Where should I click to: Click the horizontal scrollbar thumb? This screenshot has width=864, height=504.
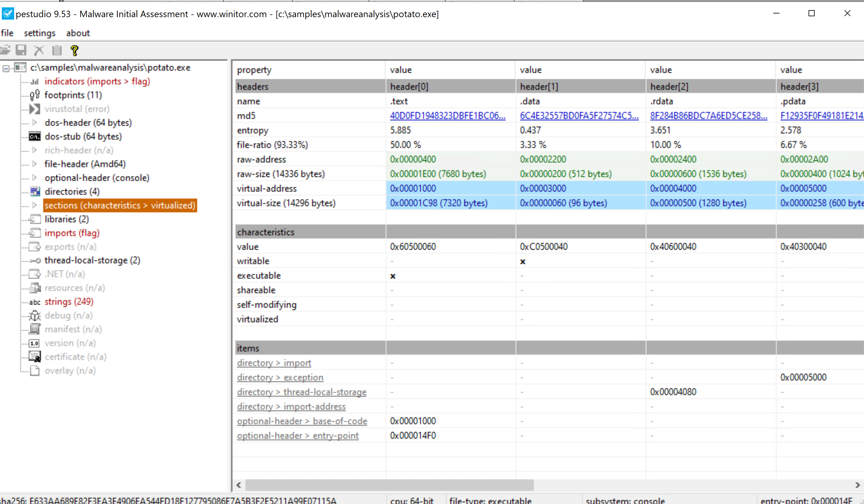click(x=389, y=485)
